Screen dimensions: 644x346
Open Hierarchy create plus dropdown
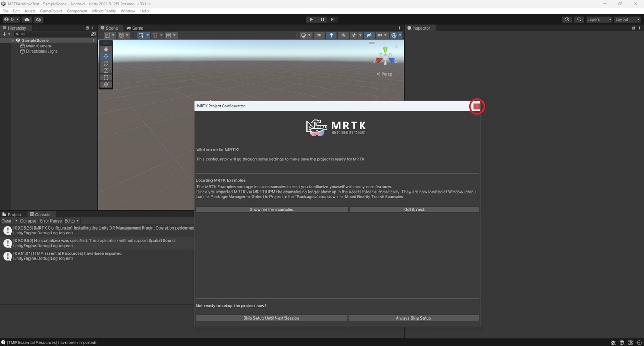click(6, 34)
